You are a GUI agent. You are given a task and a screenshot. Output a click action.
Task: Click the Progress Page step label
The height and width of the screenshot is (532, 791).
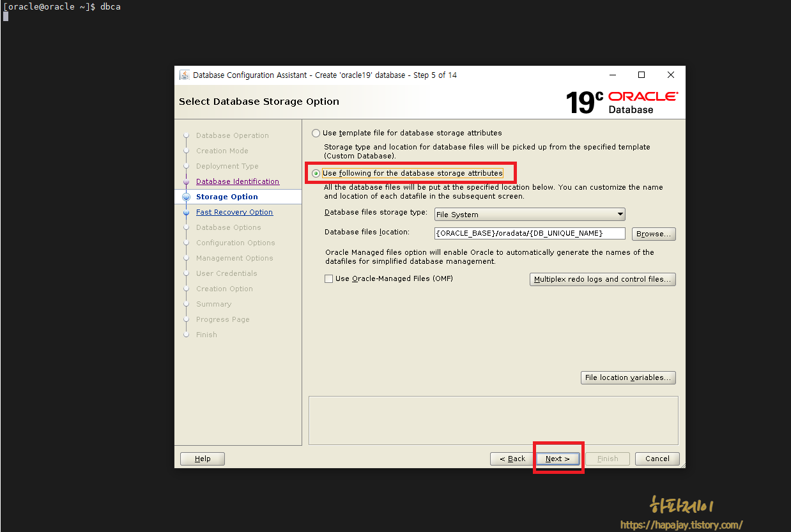point(223,319)
